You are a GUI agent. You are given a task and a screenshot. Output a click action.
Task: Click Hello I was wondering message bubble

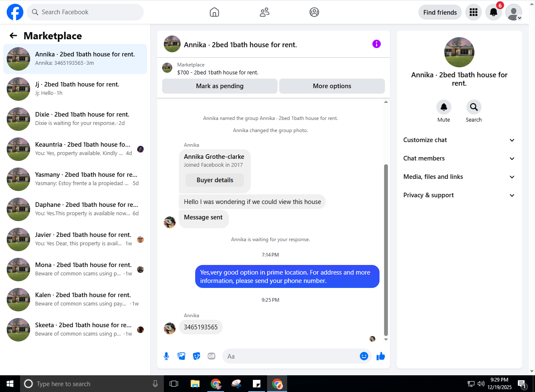click(x=252, y=201)
